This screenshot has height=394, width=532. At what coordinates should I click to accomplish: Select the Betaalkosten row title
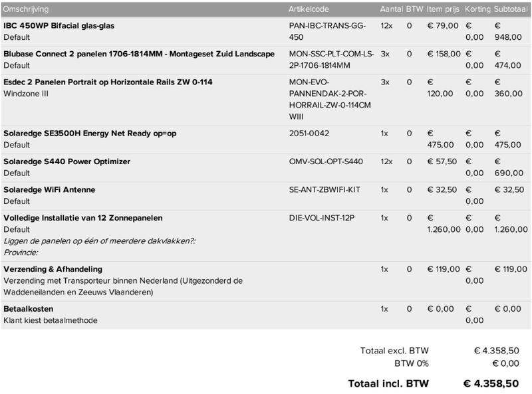pyautogui.click(x=29, y=309)
